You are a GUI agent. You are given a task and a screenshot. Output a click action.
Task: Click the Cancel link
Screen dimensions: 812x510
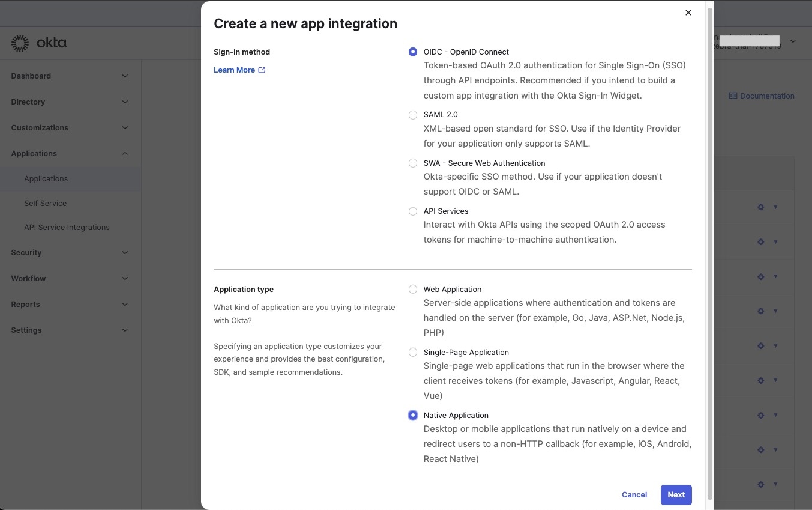pos(634,495)
